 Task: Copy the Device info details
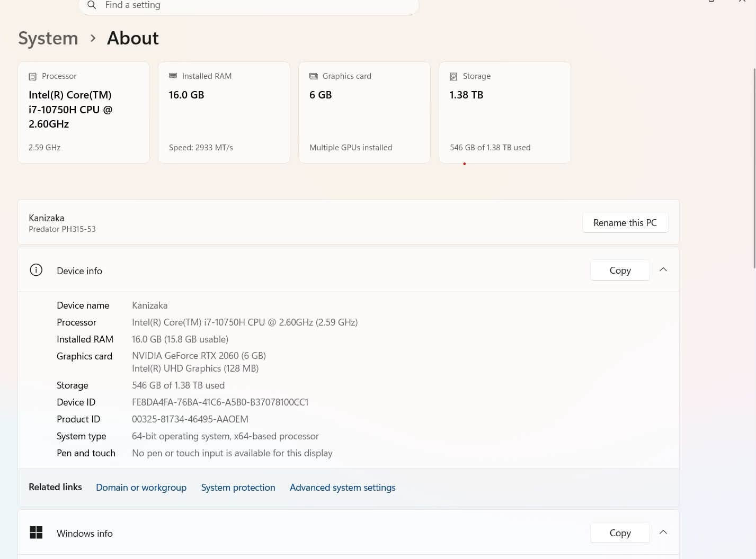tap(620, 271)
